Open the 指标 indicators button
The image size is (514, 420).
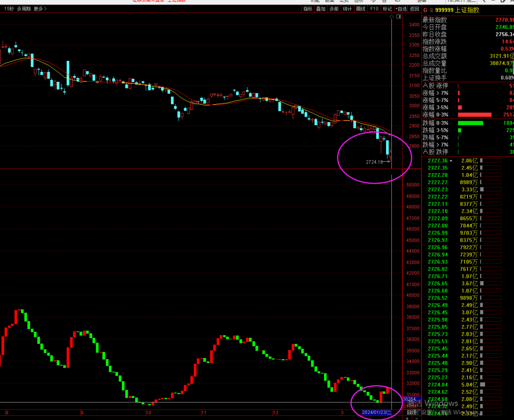click(308, 9)
